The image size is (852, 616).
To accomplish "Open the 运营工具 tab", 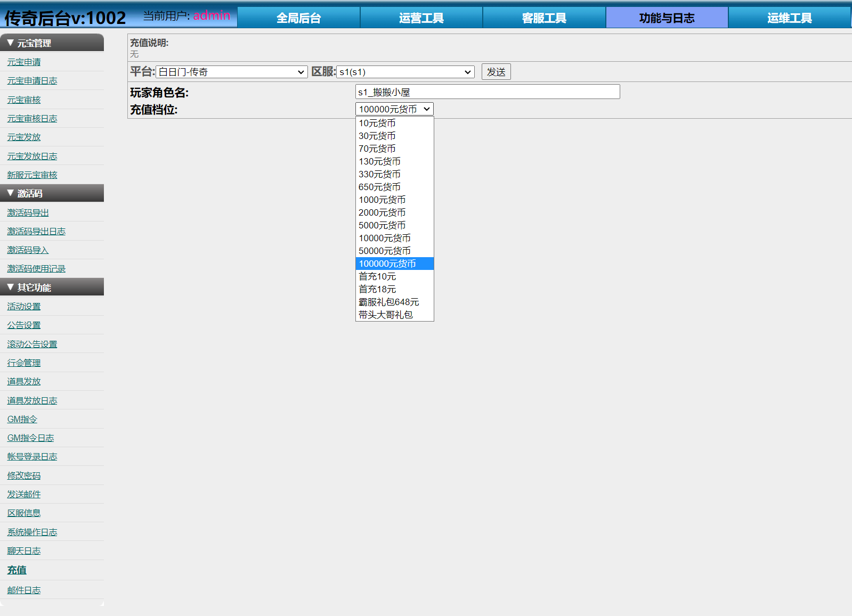I will pos(421,18).
